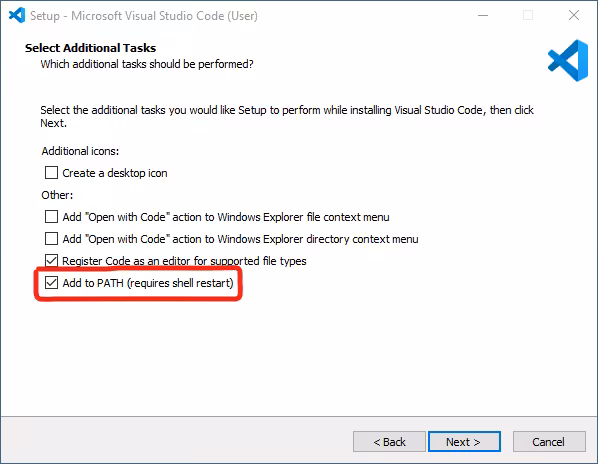Minimize the setup window

coord(483,15)
